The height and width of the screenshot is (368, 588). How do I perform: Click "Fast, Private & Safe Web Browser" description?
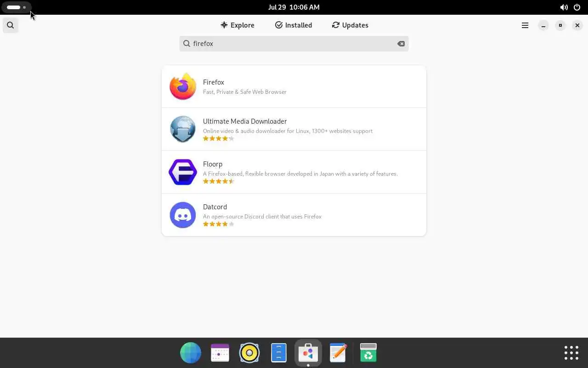[x=245, y=92]
